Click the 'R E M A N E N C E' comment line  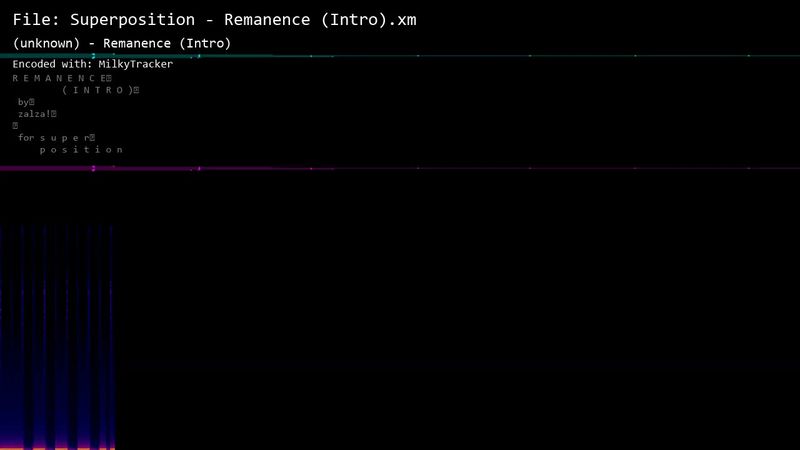(62, 78)
